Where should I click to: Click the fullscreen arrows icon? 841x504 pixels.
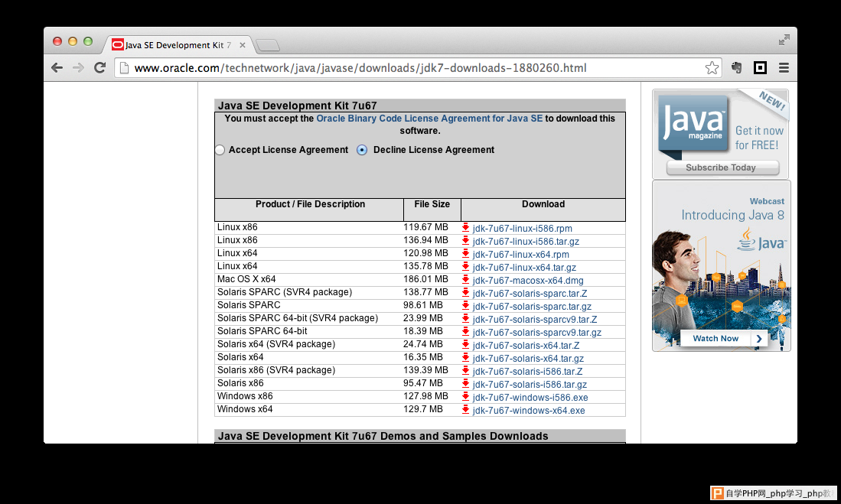coord(784,40)
